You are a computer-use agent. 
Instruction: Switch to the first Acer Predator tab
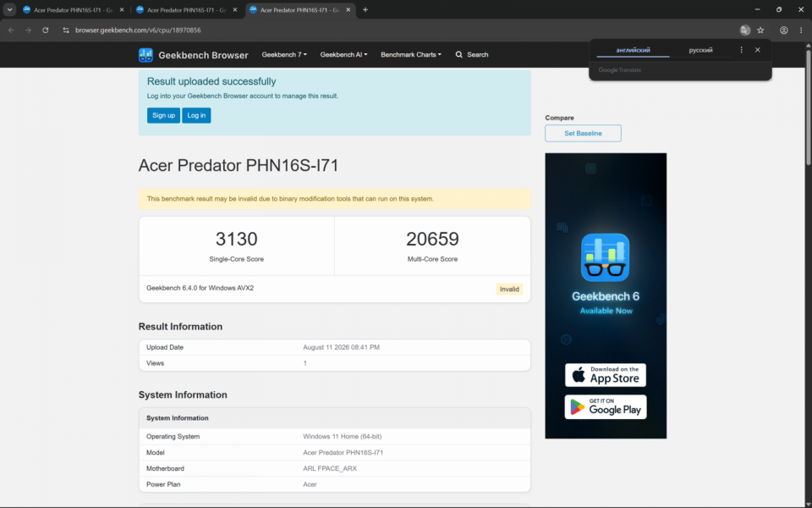pos(72,10)
